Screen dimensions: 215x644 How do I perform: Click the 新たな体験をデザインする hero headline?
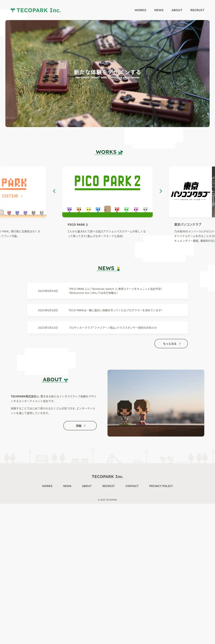[107, 72]
